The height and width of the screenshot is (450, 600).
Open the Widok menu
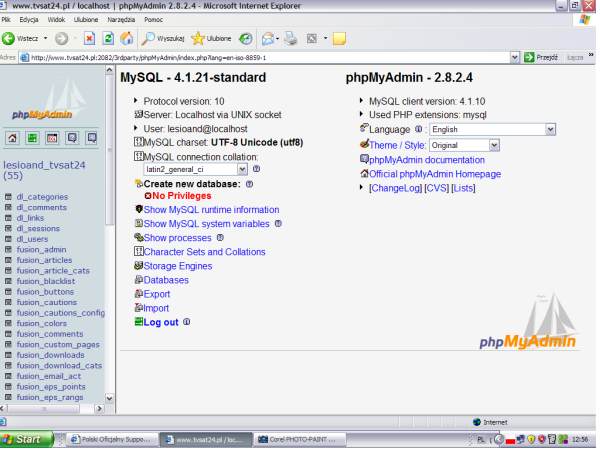click(56, 20)
